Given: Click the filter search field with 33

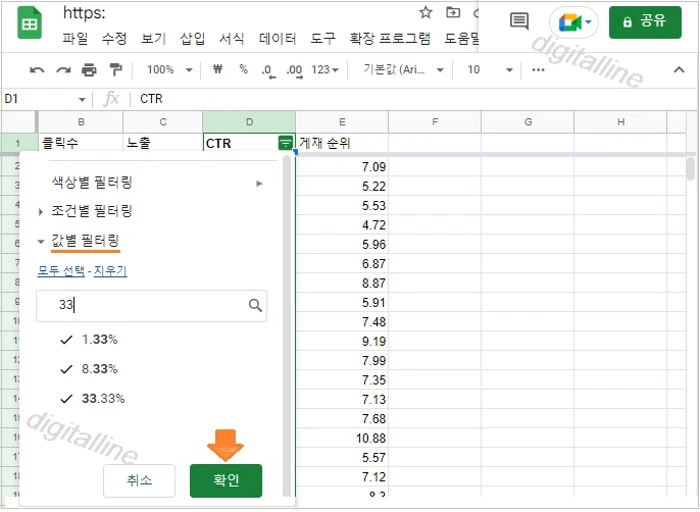Looking at the screenshot, I should click(x=151, y=306).
